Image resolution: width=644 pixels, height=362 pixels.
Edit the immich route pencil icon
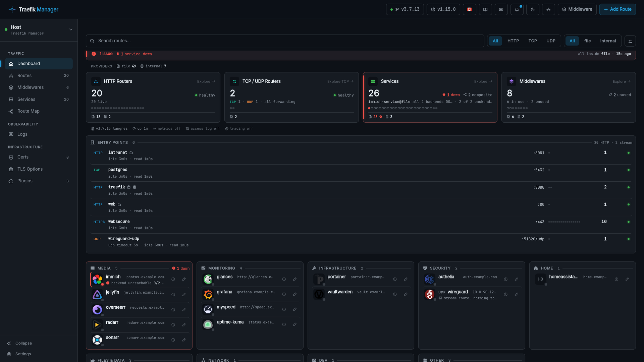point(184,279)
